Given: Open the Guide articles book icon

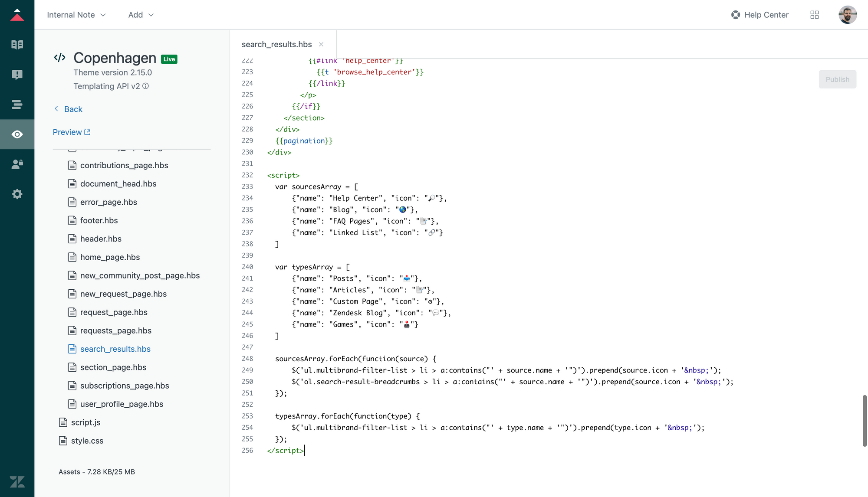Looking at the screenshot, I should [17, 45].
